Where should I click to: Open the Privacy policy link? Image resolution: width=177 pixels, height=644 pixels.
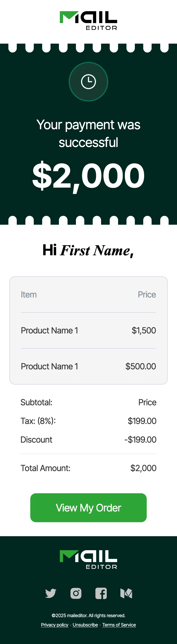coord(55,625)
